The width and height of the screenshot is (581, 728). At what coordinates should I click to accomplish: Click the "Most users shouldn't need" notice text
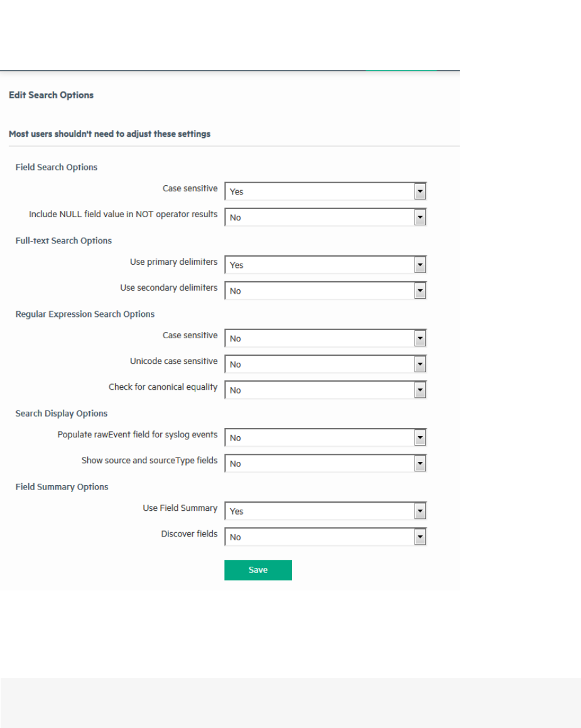[x=109, y=134]
